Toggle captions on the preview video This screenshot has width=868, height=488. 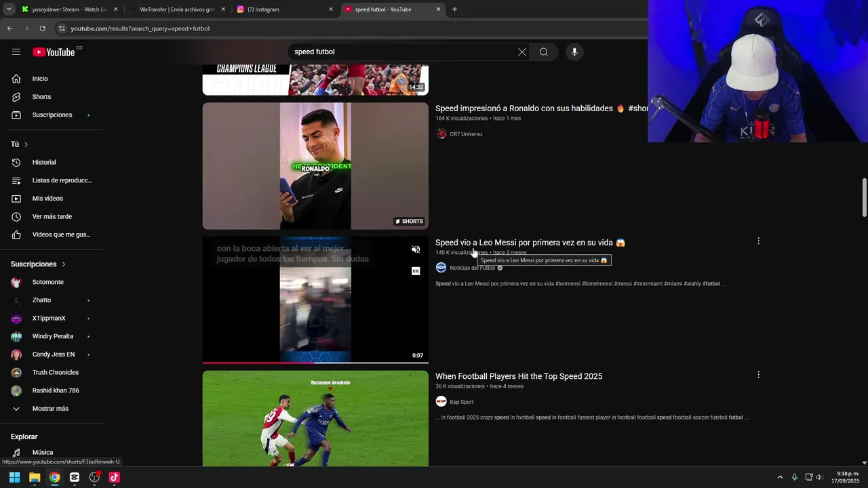point(416,271)
